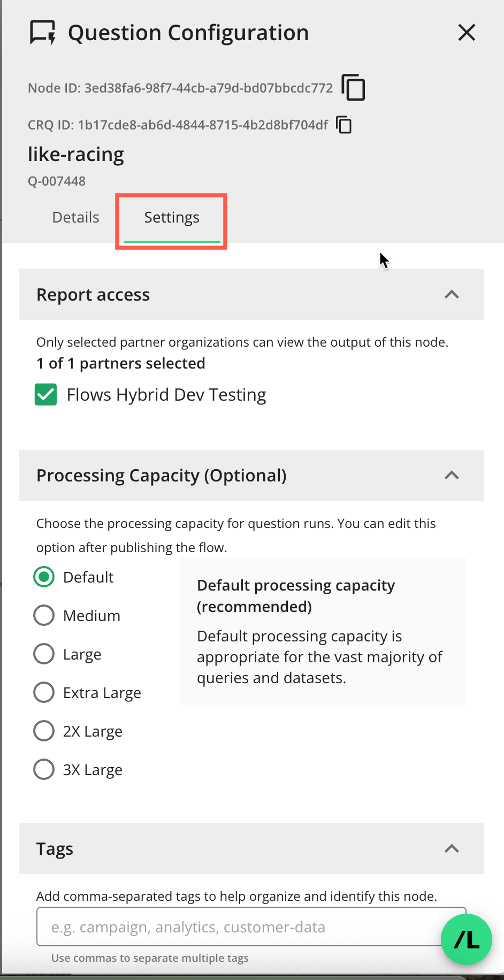Uncheck the Flows Hybrid Dev Testing partner

[45, 394]
